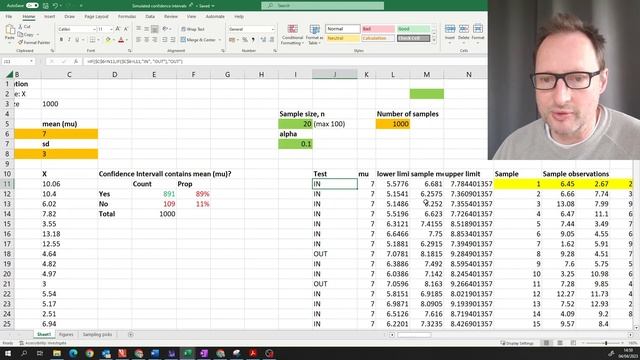The image size is (640, 360).
Task: Decrease font size with smaller A
Action: click(x=126, y=29)
